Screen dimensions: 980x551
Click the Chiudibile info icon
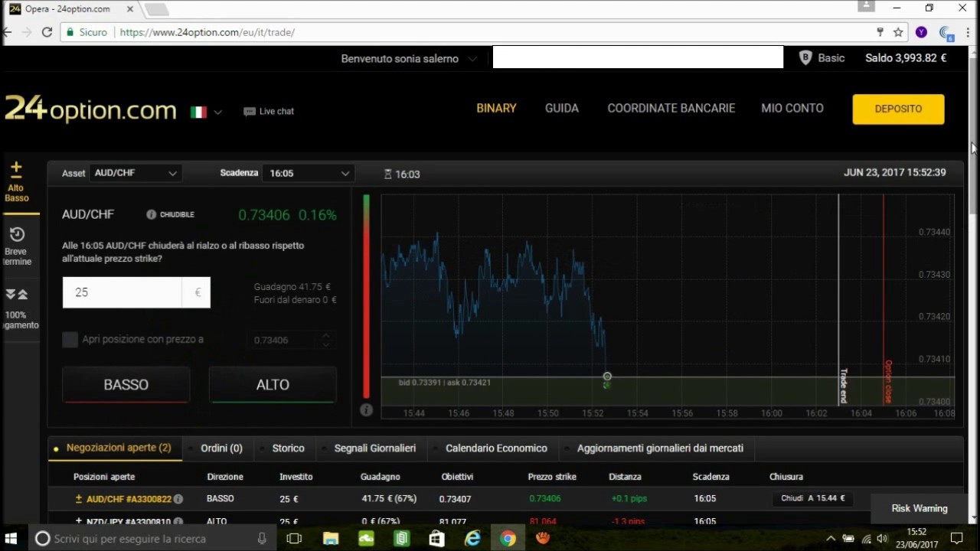(151, 215)
